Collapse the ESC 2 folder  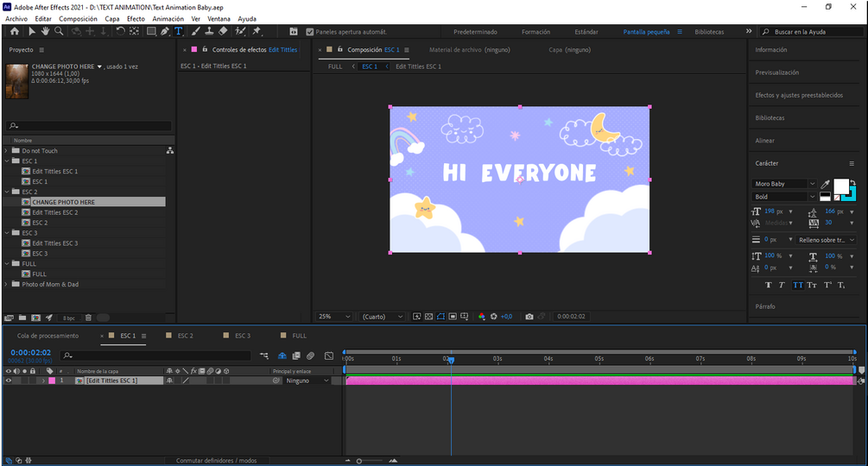coord(7,192)
